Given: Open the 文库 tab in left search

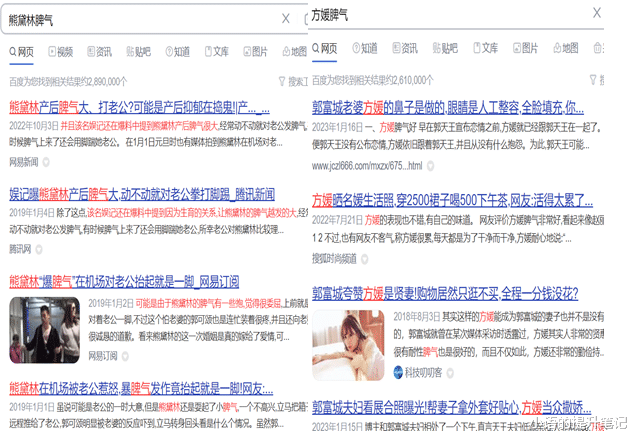Looking at the screenshot, I should point(217,52).
